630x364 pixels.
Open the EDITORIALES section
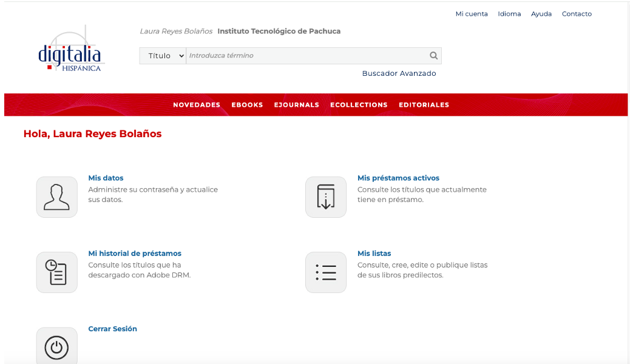click(x=424, y=104)
